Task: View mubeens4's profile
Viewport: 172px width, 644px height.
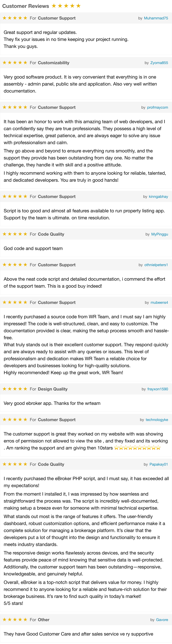Action: (159, 303)
